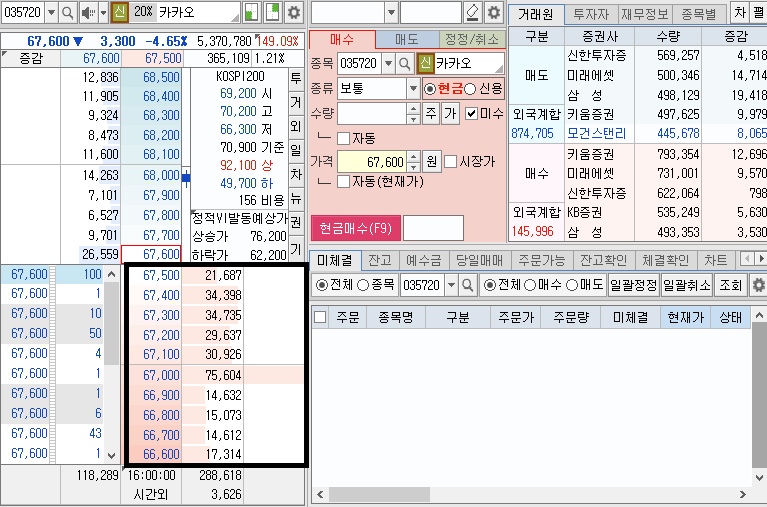Click the speaker sound icon in top toolbar

88,13
